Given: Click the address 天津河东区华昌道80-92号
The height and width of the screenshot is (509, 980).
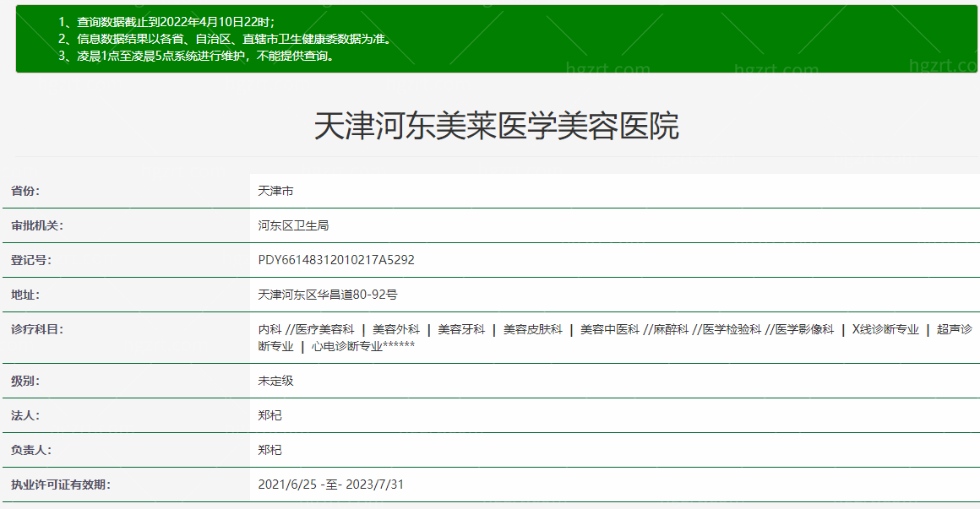Looking at the screenshot, I should coord(328,295).
